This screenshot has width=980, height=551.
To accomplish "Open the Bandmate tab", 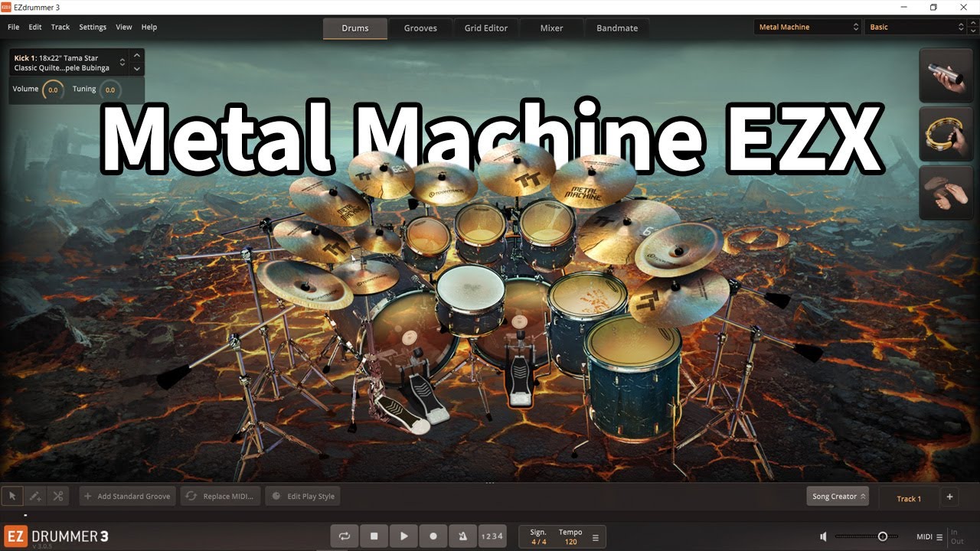I will point(617,28).
